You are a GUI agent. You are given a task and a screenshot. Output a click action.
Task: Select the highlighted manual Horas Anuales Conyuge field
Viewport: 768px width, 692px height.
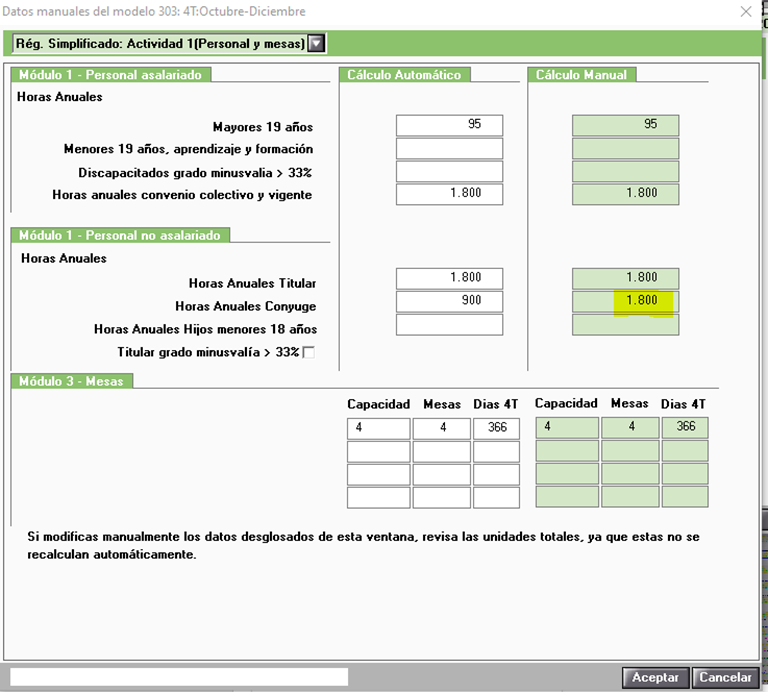(x=625, y=301)
